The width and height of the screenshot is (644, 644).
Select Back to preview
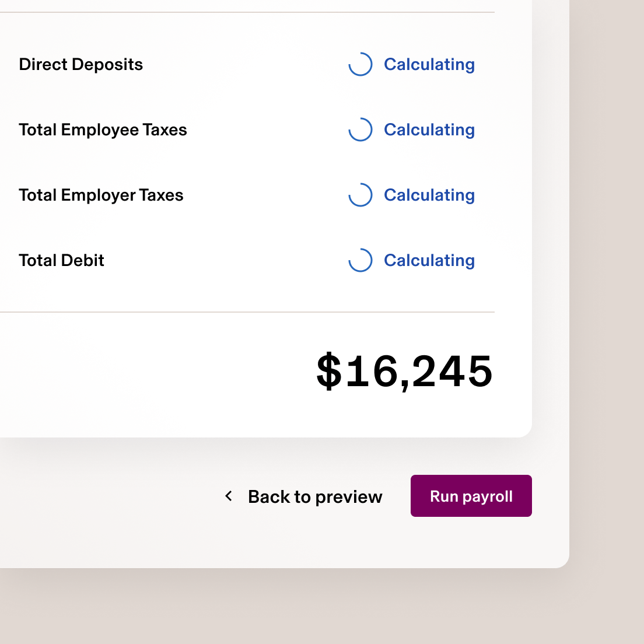(315, 496)
